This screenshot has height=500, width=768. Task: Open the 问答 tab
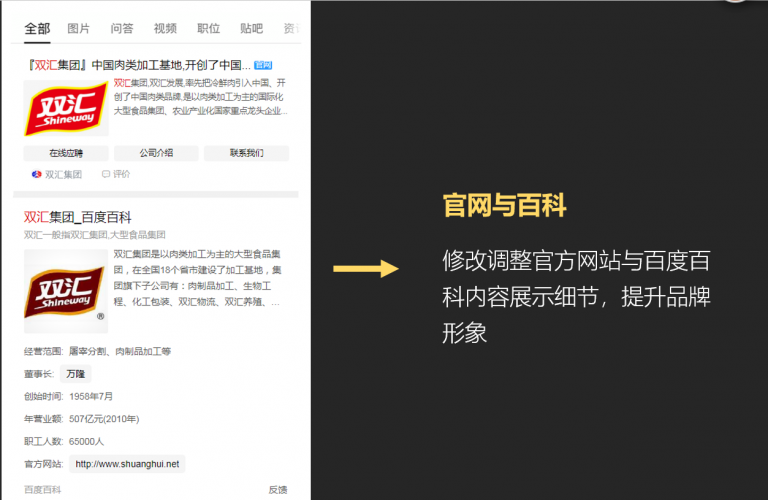pos(121,28)
